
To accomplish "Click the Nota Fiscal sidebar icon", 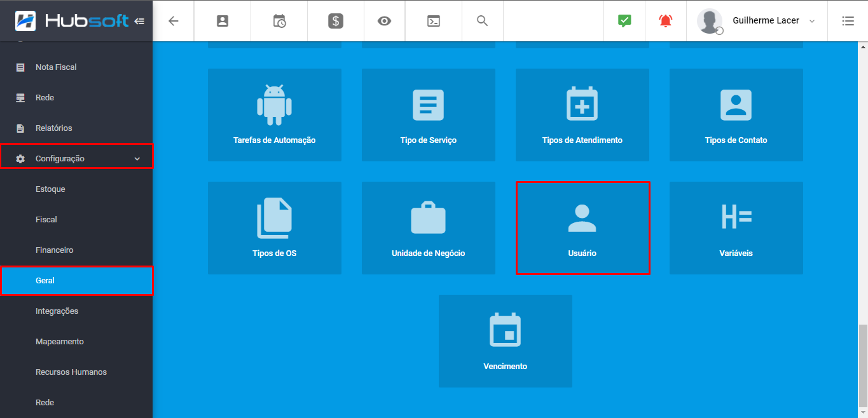I will point(20,67).
